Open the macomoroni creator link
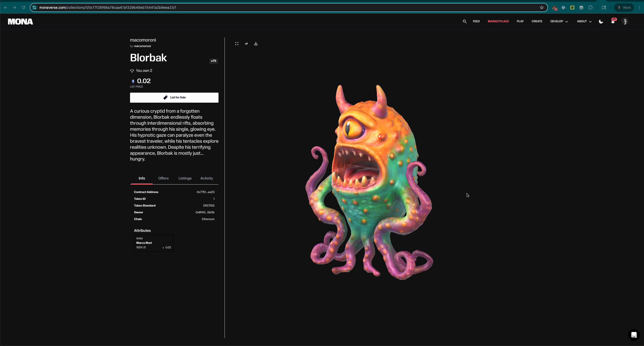The height and width of the screenshot is (346, 644). tap(142, 46)
